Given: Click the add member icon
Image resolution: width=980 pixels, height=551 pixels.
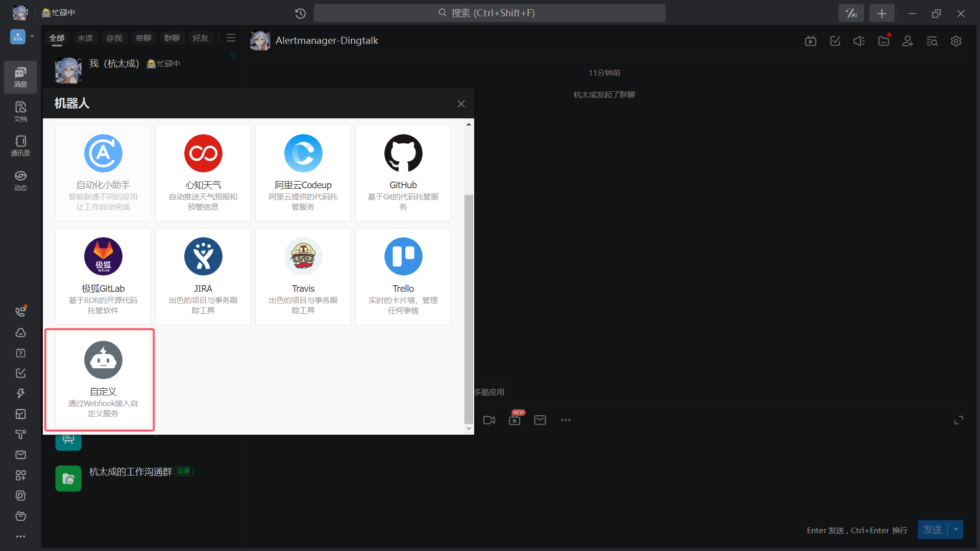Looking at the screenshot, I should click(908, 41).
